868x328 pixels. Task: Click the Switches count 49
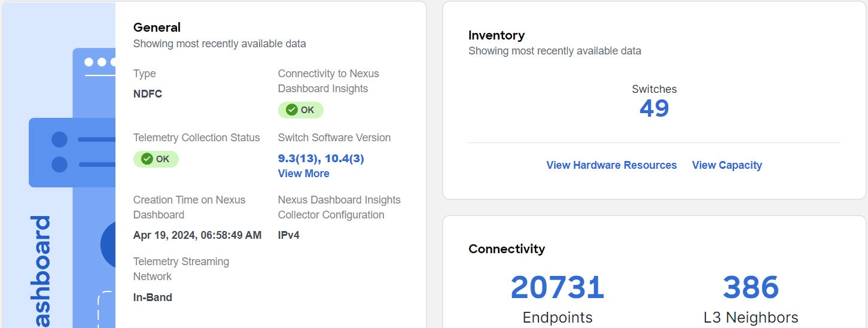pos(654,108)
